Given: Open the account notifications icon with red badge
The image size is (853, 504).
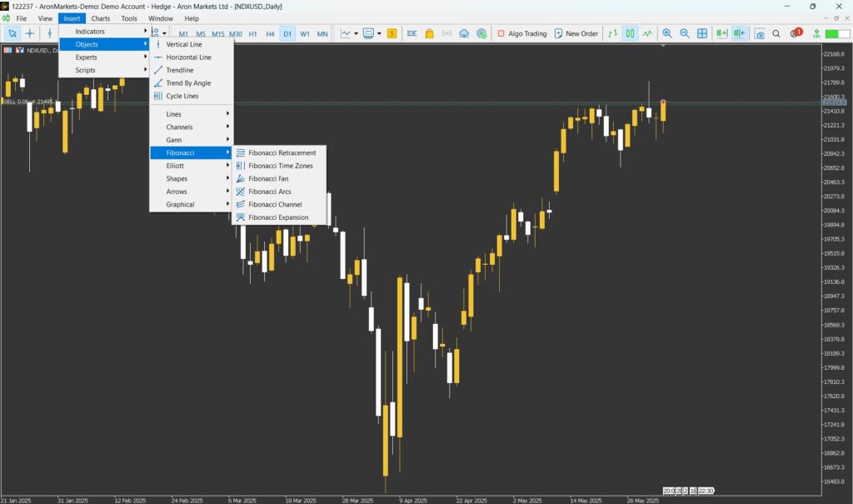Looking at the screenshot, I should [796, 32].
